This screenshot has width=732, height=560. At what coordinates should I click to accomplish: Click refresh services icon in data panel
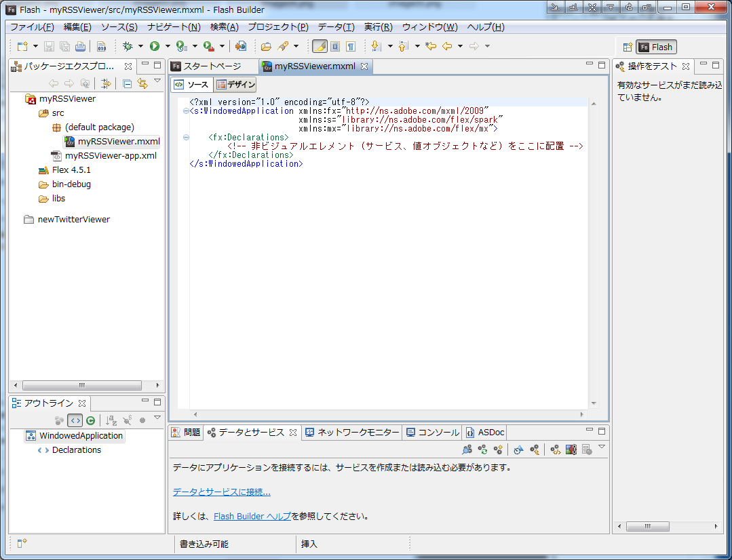tap(483, 449)
